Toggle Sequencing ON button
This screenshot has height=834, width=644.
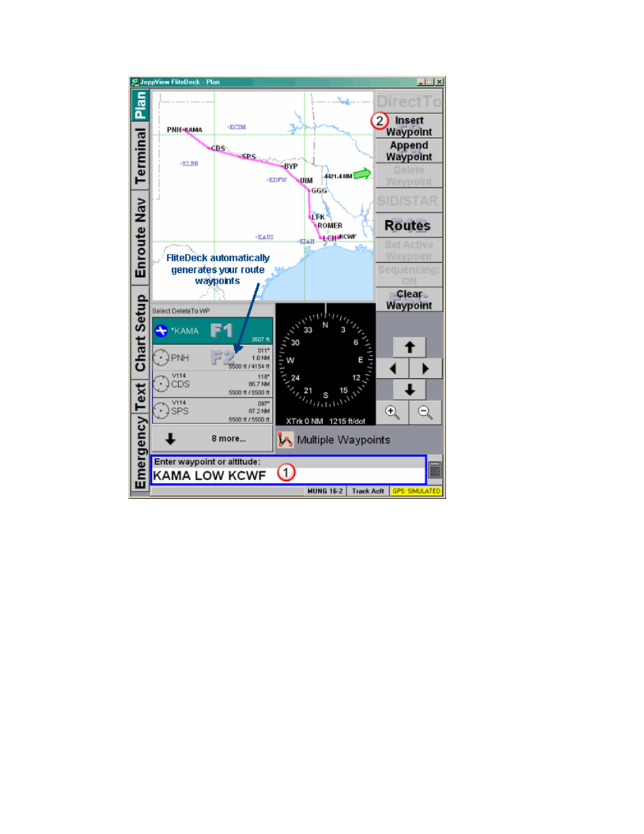coord(409,275)
